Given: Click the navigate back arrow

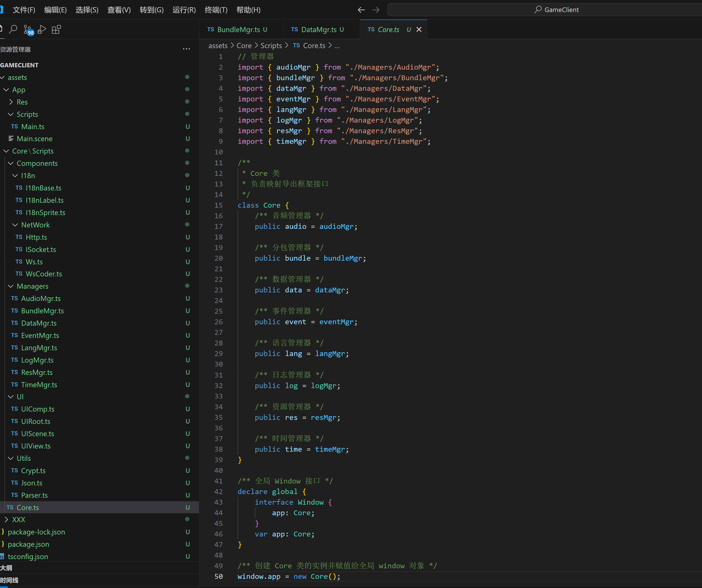Looking at the screenshot, I should pyautogui.click(x=361, y=10).
